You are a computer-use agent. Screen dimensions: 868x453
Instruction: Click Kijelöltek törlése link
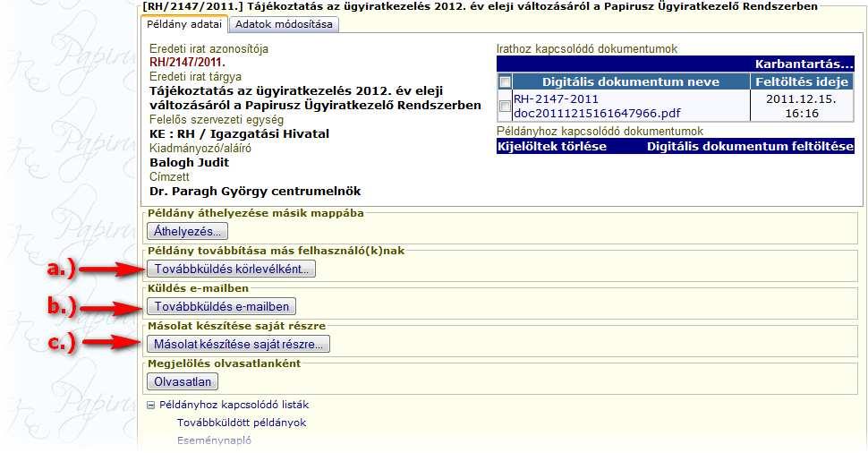point(552,147)
